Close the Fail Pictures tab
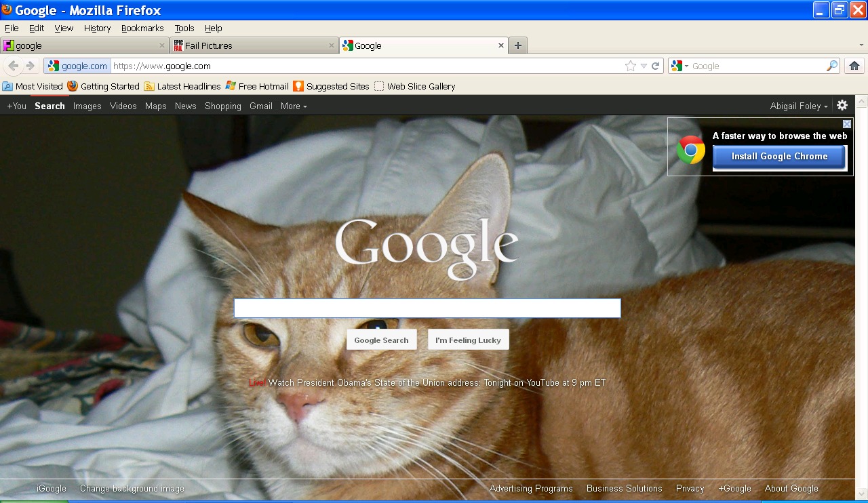 [x=332, y=45]
